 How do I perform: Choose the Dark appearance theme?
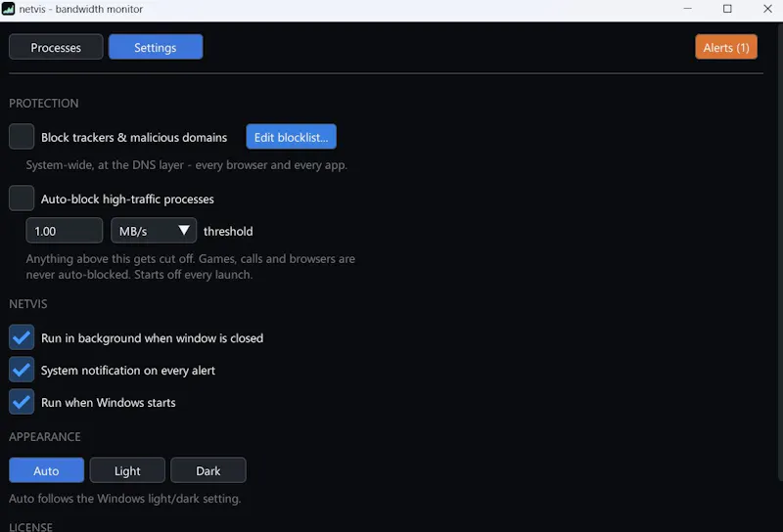[208, 470]
